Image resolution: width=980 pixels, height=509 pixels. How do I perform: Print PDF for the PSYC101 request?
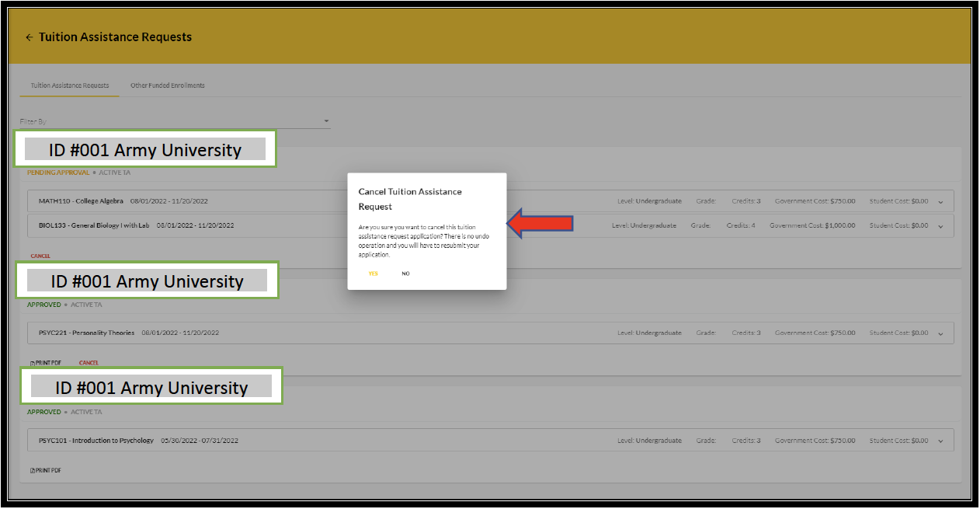[46, 470]
